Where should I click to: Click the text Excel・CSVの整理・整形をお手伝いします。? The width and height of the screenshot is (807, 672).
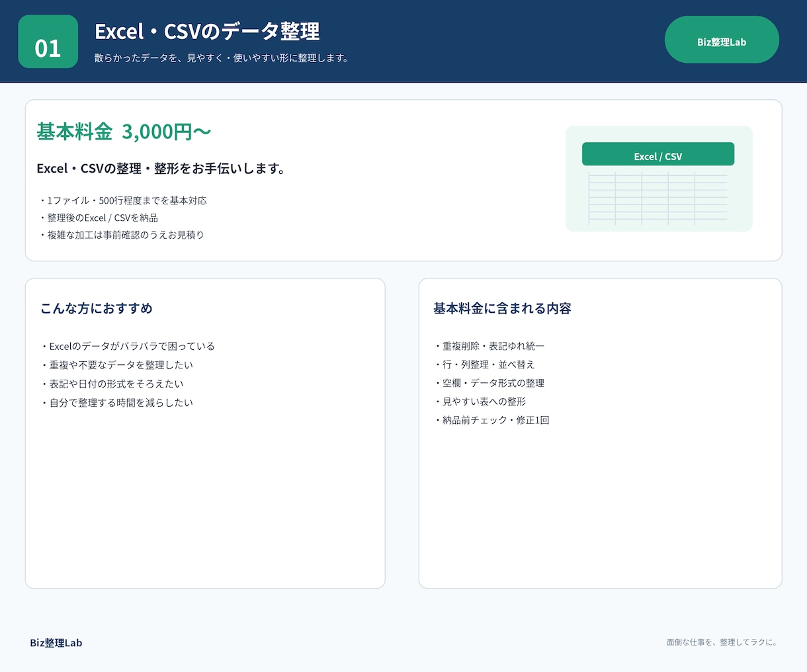coord(161,169)
